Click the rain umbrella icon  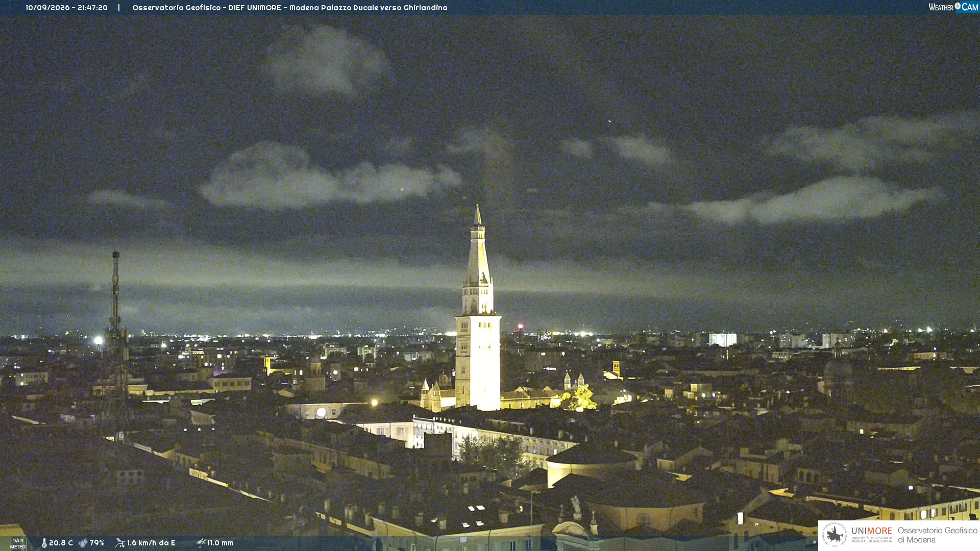[x=201, y=543]
